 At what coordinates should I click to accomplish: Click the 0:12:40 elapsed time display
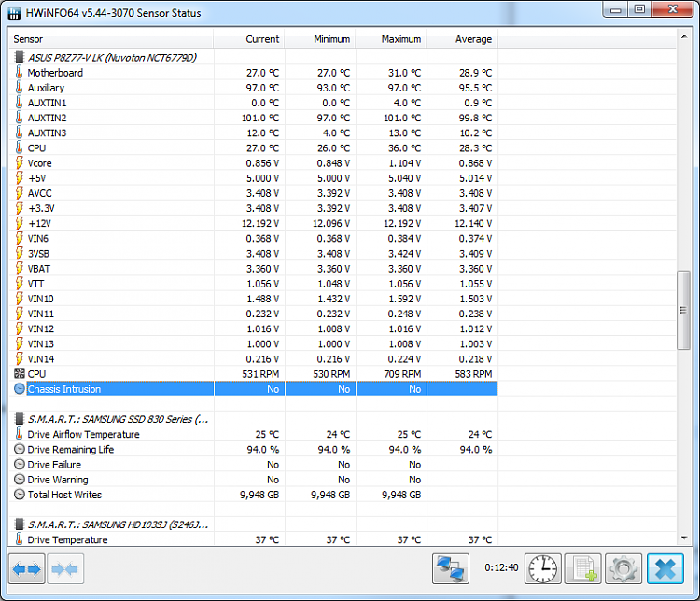[501, 567]
